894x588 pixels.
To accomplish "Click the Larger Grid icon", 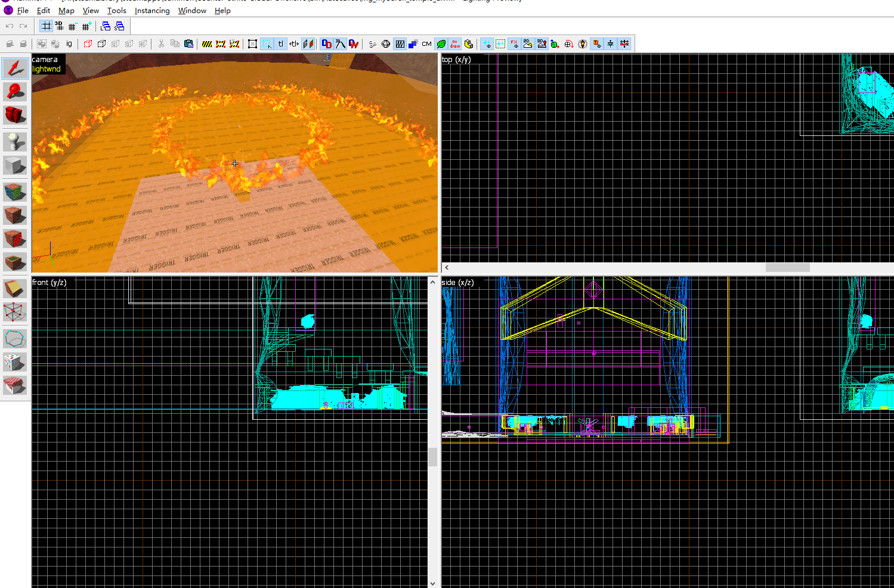I will [x=87, y=26].
